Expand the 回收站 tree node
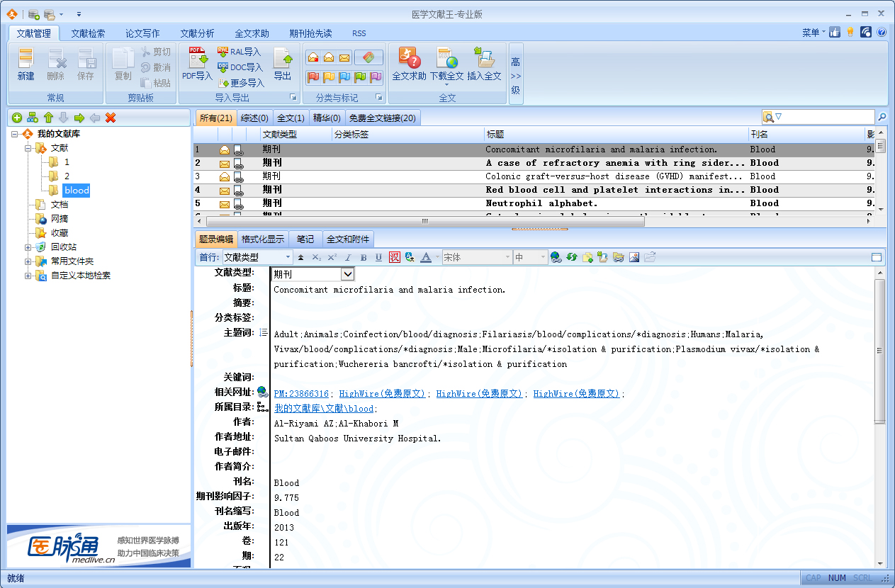The image size is (895, 588). tap(28, 247)
